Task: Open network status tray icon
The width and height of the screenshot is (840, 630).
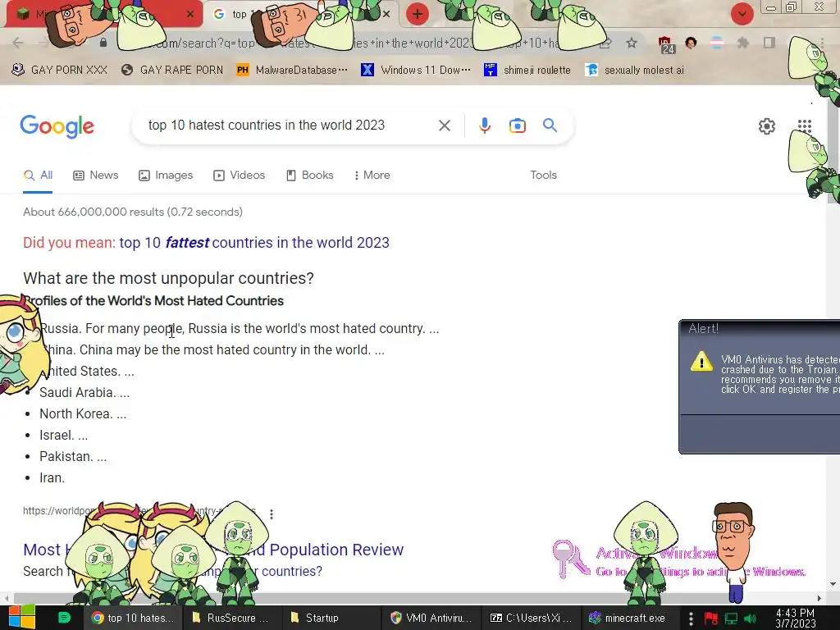Action: (x=731, y=619)
